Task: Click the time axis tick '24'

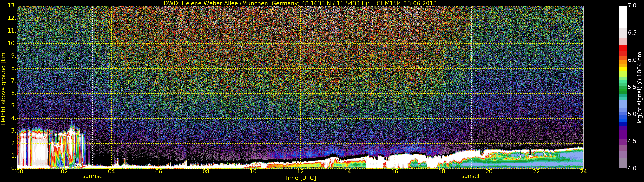Action: click(x=583, y=172)
